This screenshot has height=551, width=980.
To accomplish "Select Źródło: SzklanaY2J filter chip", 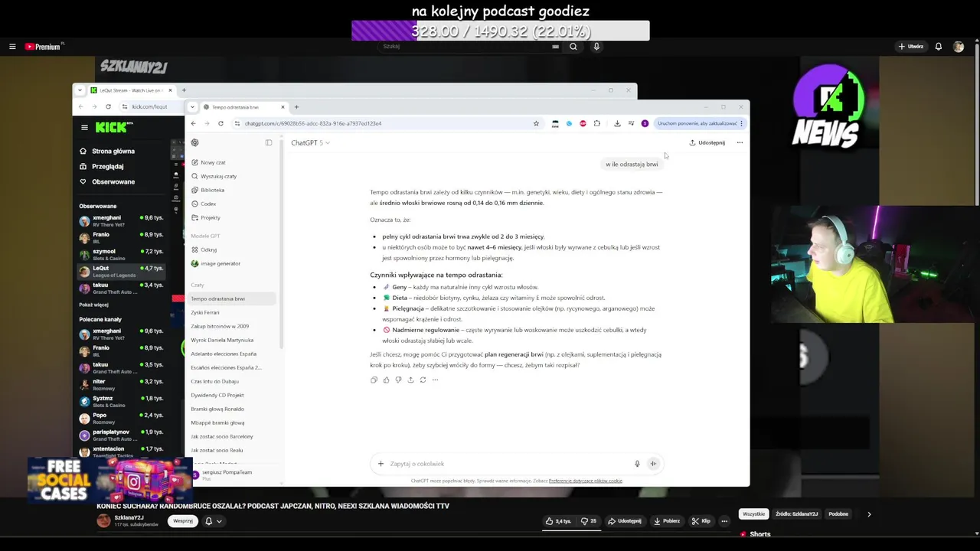I will point(796,514).
